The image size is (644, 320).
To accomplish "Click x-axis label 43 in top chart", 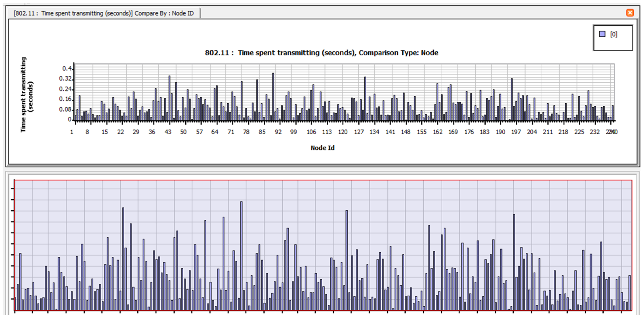I will coord(168,132).
